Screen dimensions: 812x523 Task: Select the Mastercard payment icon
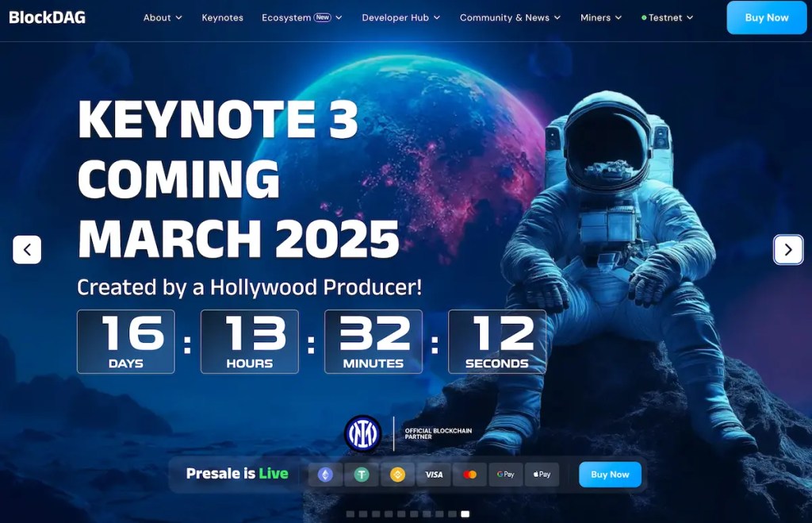(x=469, y=475)
